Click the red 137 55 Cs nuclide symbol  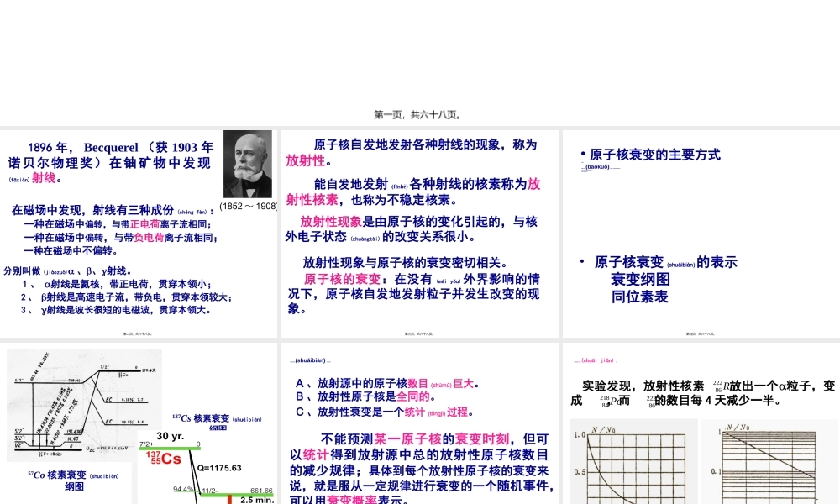[163, 457]
